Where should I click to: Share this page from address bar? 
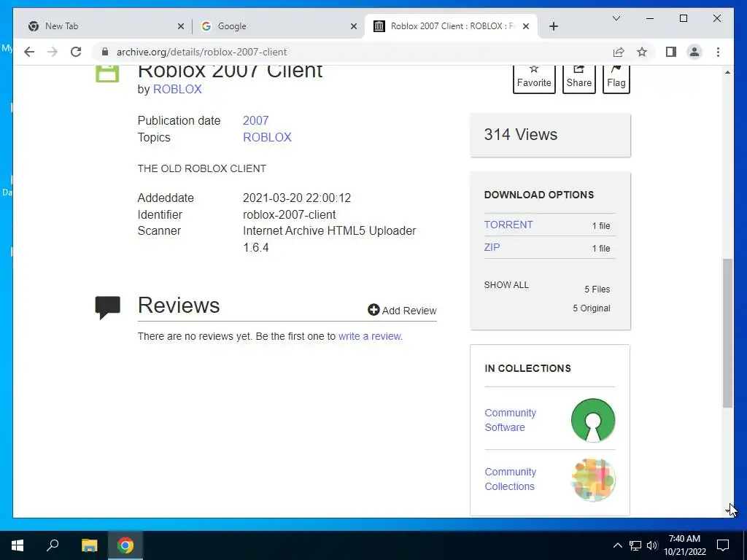619,52
